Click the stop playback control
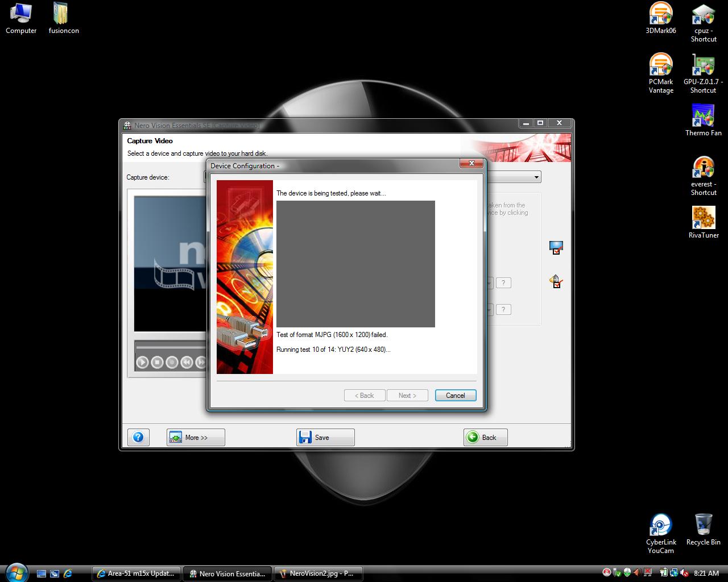The image size is (728, 582). tap(158, 362)
